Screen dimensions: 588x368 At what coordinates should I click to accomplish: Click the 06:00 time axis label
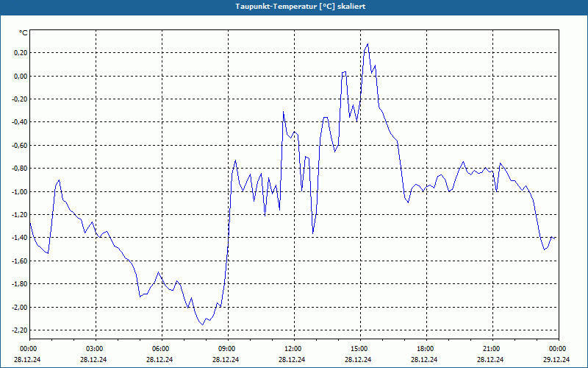pos(162,349)
